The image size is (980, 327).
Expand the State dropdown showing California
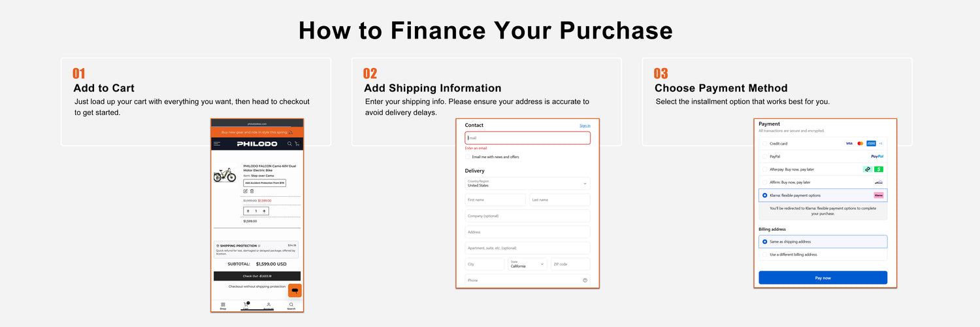(527, 264)
